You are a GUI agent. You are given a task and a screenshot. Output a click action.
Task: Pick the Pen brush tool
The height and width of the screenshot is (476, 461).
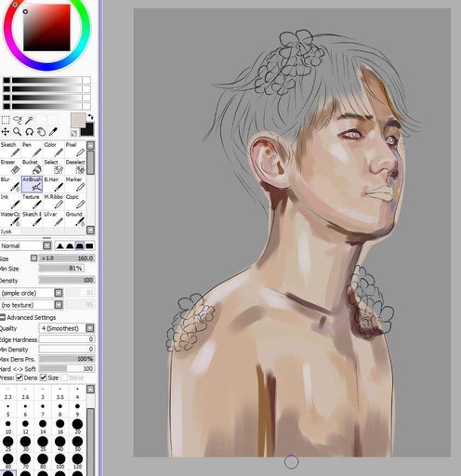[x=32, y=149]
